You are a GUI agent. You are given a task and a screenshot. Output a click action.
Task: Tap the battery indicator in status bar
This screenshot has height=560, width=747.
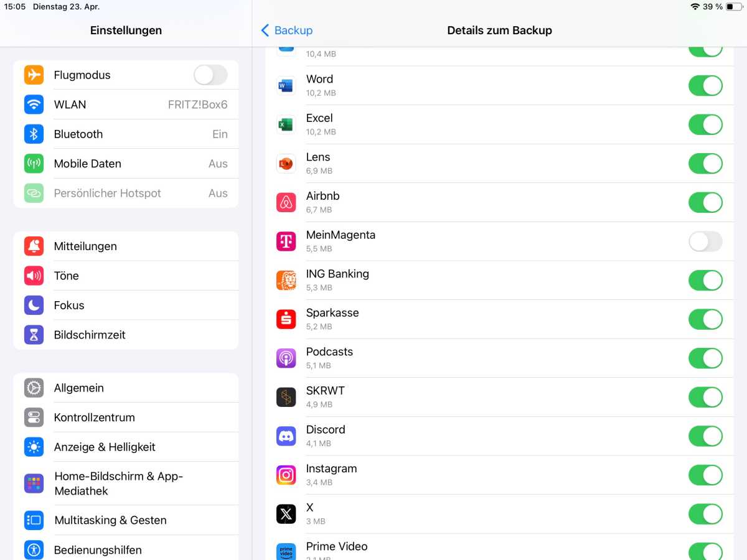(733, 7)
